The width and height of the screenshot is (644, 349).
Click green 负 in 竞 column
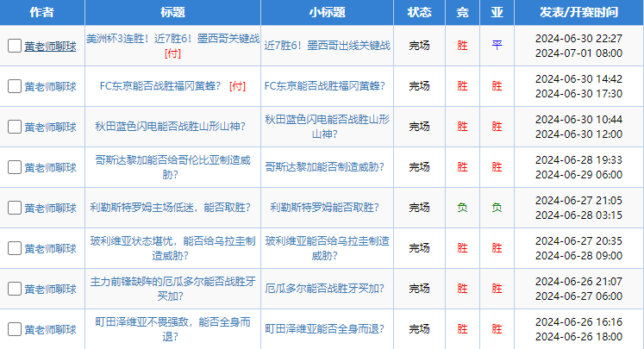pos(462,208)
